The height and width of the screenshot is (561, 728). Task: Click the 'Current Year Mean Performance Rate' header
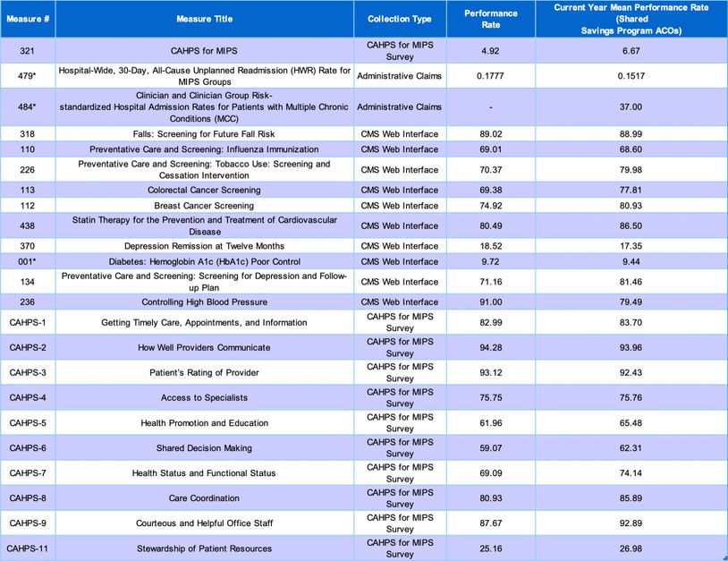pyautogui.click(x=631, y=19)
